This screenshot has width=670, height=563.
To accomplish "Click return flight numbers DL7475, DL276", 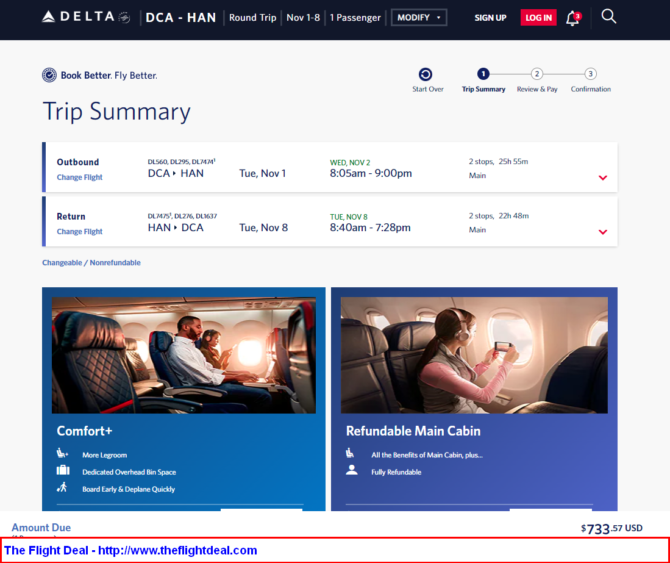I will [182, 216].
